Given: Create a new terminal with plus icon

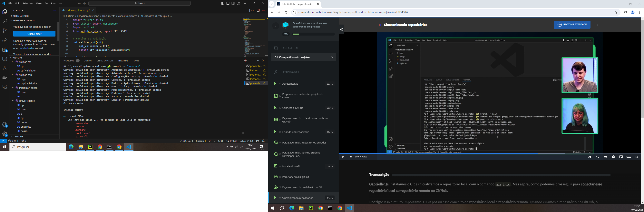Looking at the screenshot, I should (245, 61).
